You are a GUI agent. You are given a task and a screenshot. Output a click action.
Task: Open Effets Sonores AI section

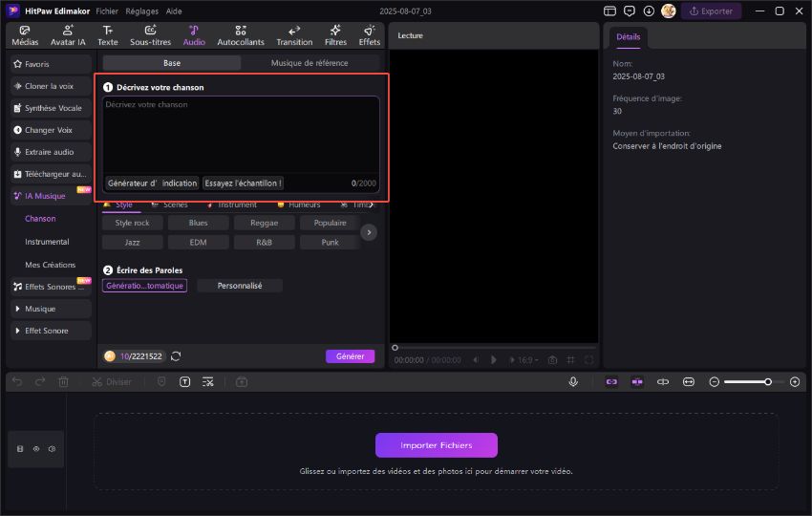[51, 287]
